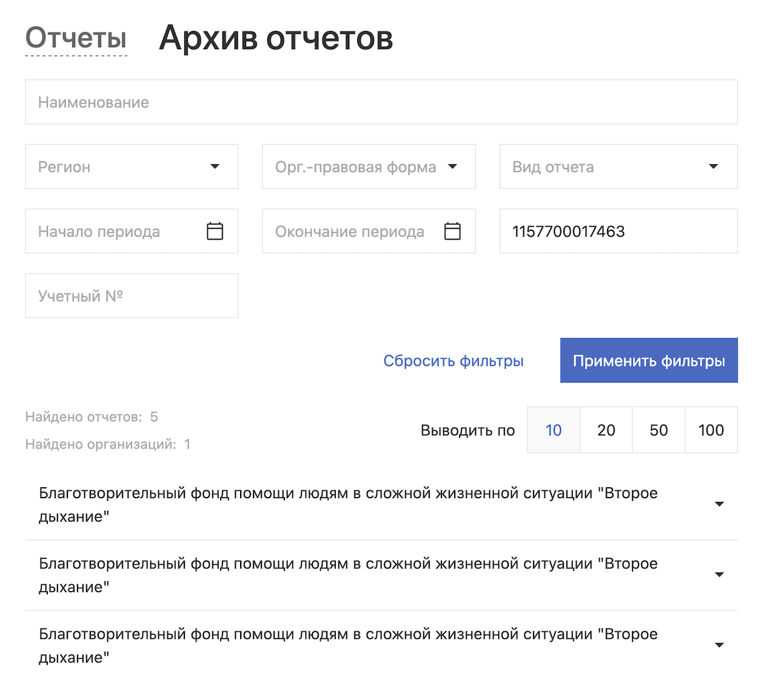
Task: Expand the second Второе дыхание report row
Action: pyautogui.click(x=381, y=575)
